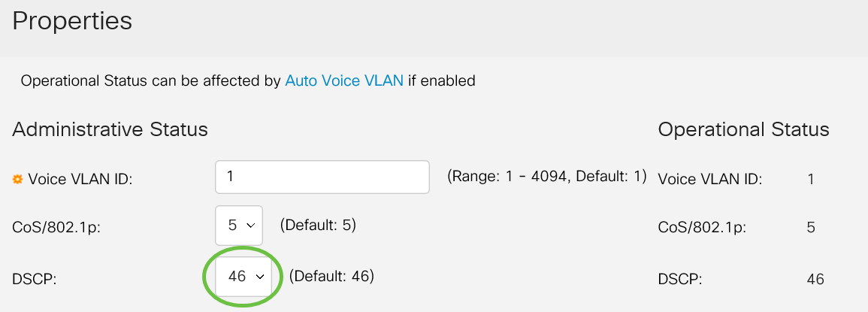Click the operational Voice VLAN ID label

click(709, 179)
